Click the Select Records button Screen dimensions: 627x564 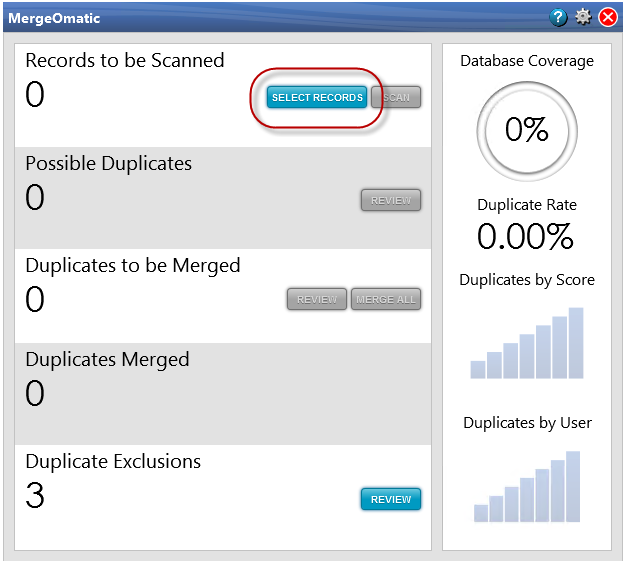pyautogui.click(x=317, y=97)
